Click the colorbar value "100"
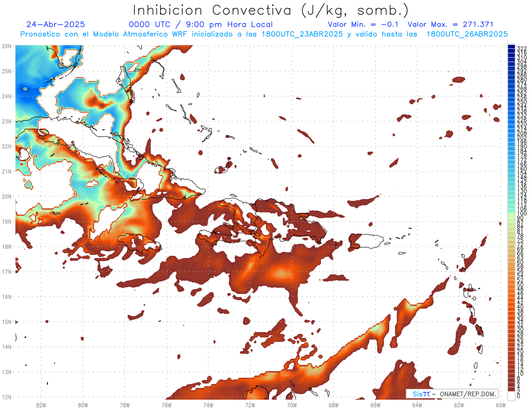The width and height of the screenshot is (532, 411). tap(521, 214)
